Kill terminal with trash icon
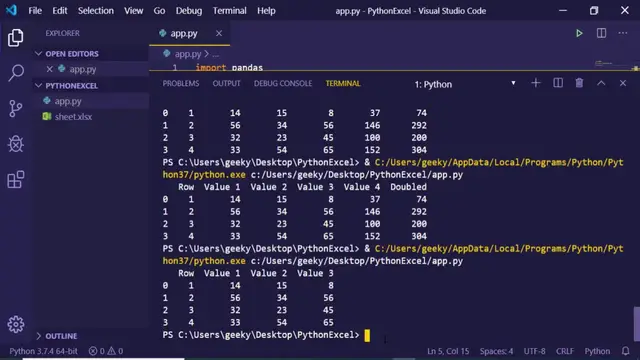The image size is (640, 360). point(579,83)
